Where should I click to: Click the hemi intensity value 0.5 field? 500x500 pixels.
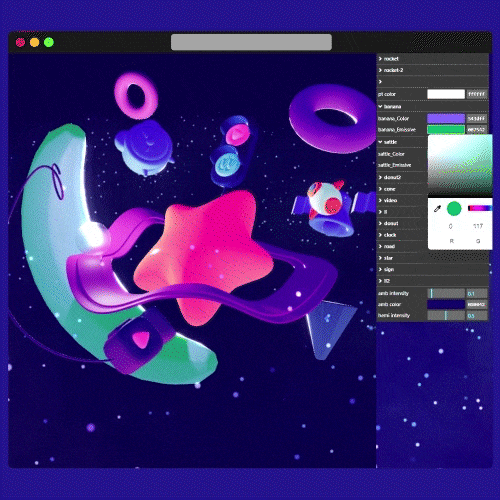(x=477, y=315)
